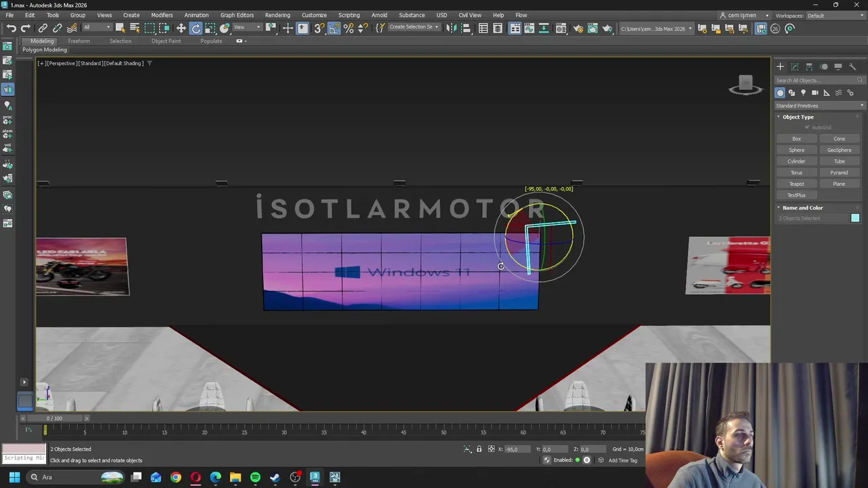The image size is (868, 488).
Task: Click the ViewCube in the viewport
Action: pos(746,85)
